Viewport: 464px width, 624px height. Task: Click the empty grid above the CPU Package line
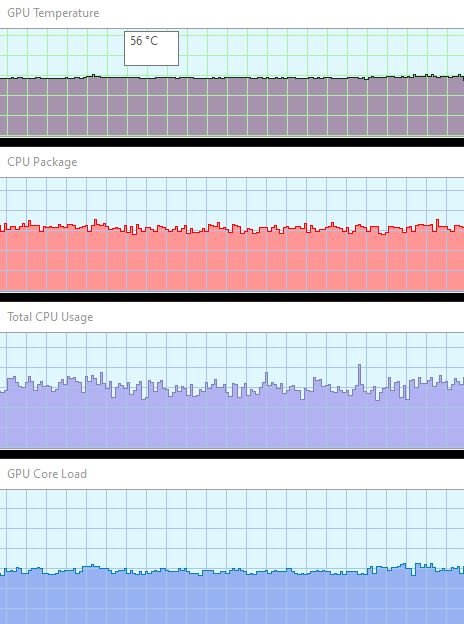[232, 198]
